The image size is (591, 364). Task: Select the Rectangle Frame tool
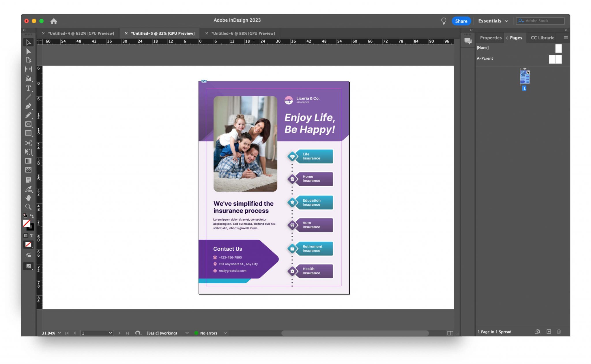click(28, 124)
